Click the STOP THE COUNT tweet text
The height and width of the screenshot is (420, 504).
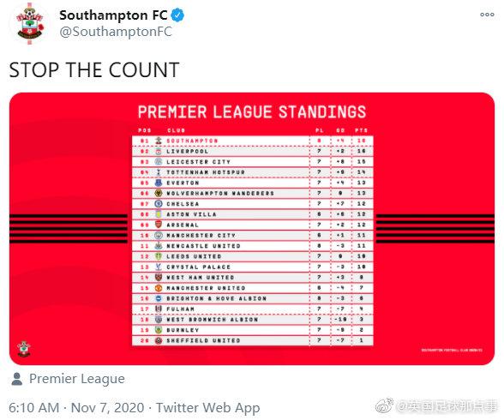94,69
